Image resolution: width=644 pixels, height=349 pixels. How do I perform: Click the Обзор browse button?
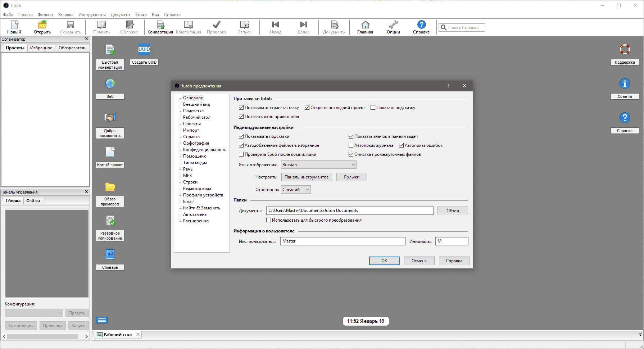[453, 211]
